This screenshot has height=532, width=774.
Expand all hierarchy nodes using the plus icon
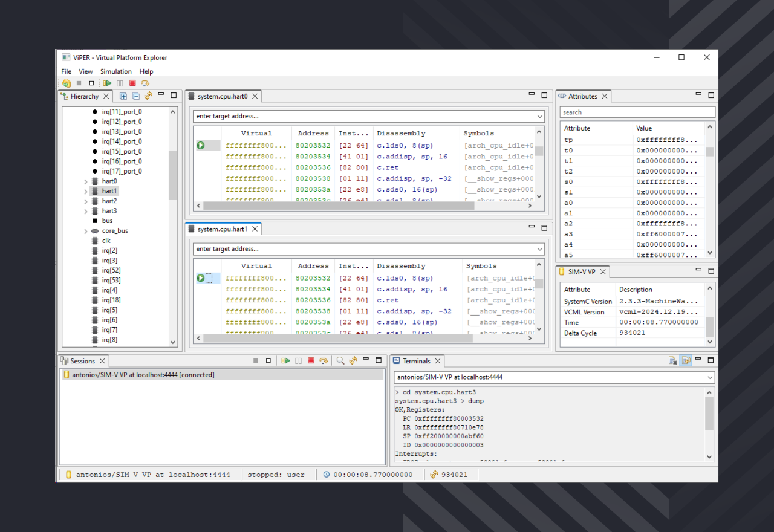coord(123,96)
